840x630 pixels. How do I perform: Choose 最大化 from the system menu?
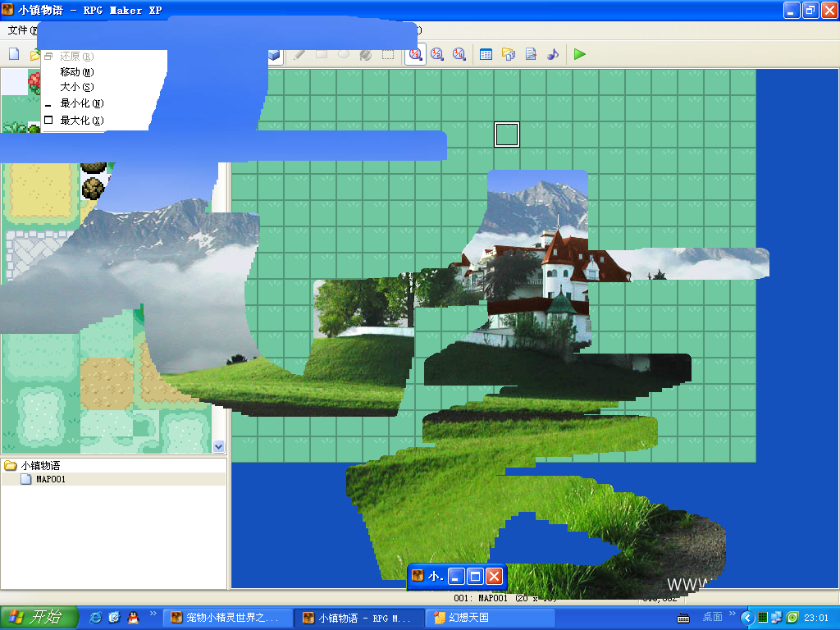(81, 120)
